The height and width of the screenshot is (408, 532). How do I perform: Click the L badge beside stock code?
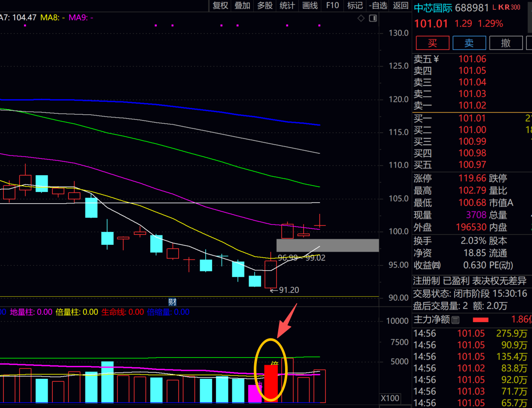point(494,7)
